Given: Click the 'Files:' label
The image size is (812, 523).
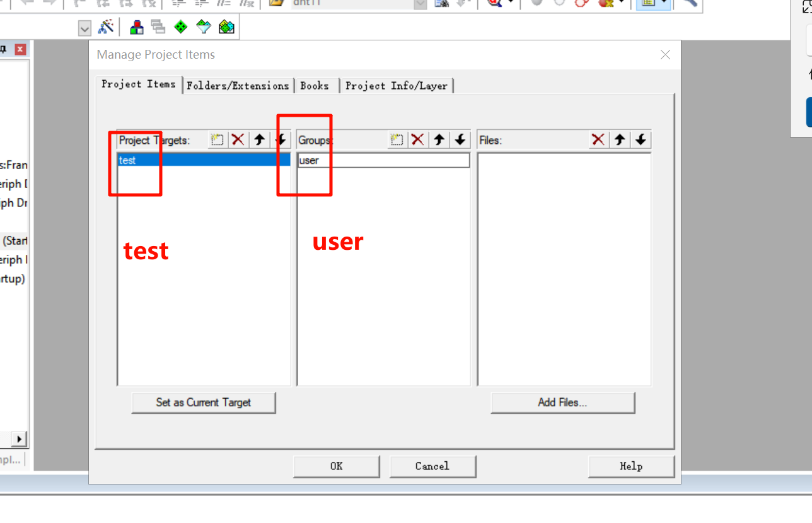Looking at the screenshot, I should pyautogui.click(x=490, y=140).
